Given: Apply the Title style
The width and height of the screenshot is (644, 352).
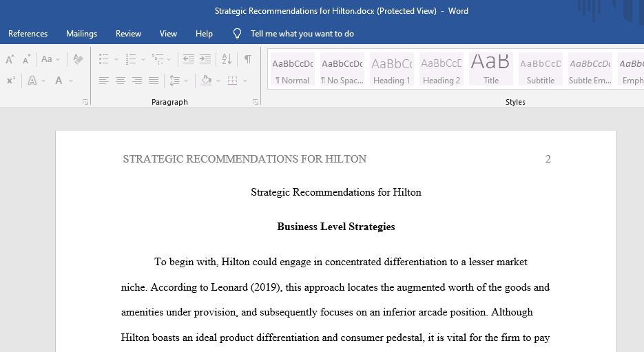Looking at the screenshot, I should point(491,69).
